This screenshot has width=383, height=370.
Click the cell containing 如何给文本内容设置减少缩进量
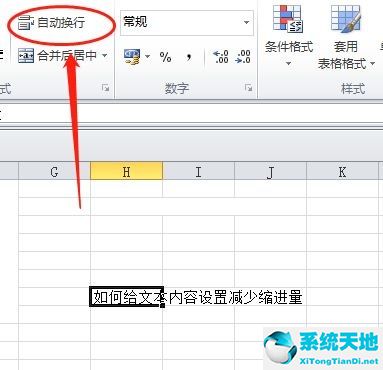[x=127, y=297]
